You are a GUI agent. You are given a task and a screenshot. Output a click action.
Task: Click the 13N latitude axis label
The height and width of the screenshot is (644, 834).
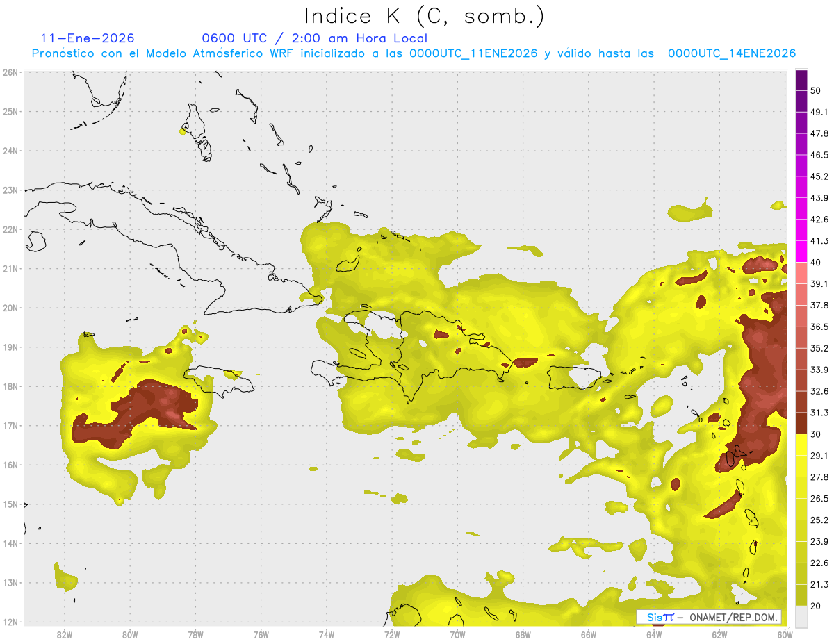[10, 583]
